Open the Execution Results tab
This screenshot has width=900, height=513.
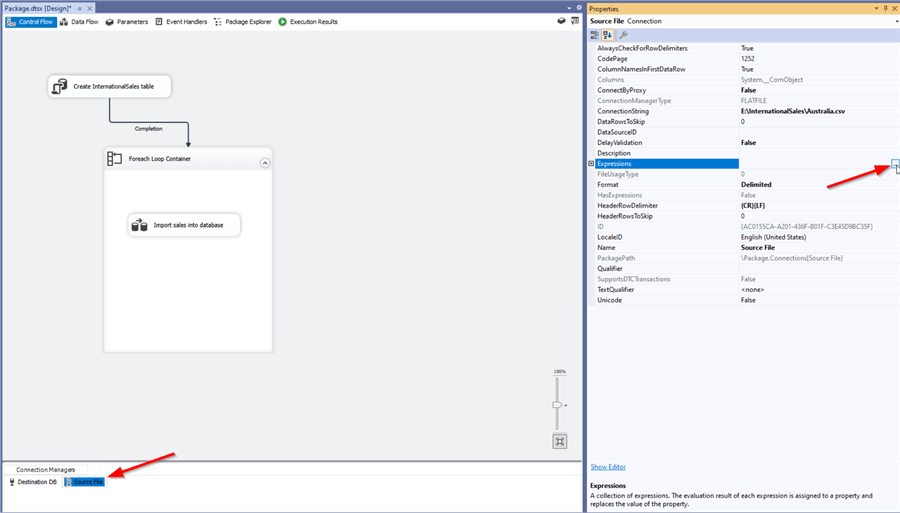coord(308,21)
